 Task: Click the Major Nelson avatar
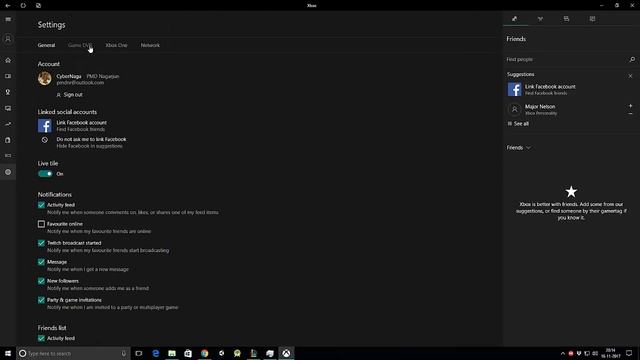514,109
